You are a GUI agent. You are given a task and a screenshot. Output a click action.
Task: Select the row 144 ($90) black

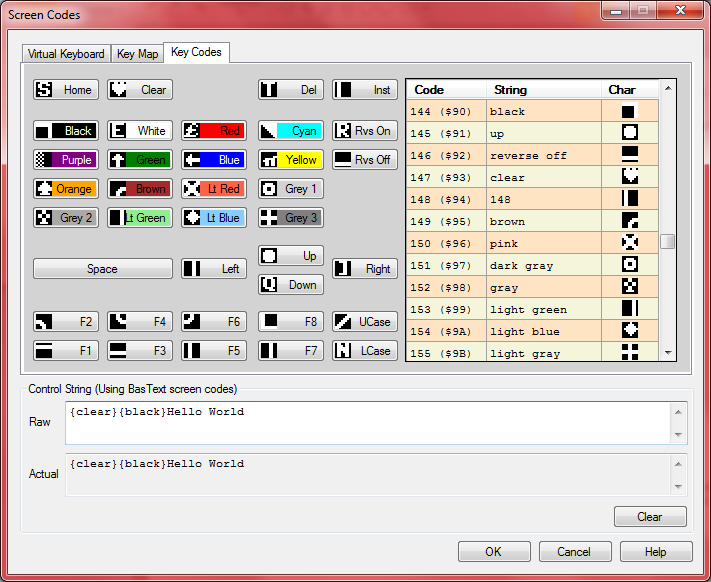pyautogui.click(x=532, y=111)
